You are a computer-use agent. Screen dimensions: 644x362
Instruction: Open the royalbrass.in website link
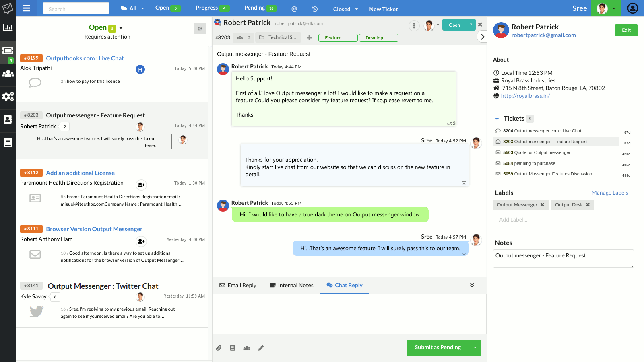525,96
